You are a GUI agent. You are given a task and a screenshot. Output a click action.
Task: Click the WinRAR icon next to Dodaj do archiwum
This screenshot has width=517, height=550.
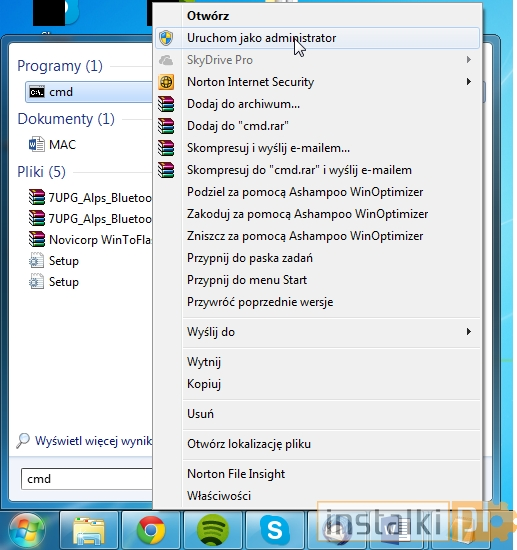pyautogui.click(x=166, y=104)
